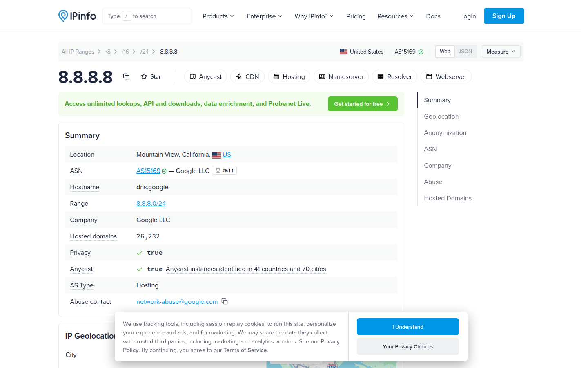Star this IP address
The width and height of the screenshot is (588, 368).
click(151, 76)
